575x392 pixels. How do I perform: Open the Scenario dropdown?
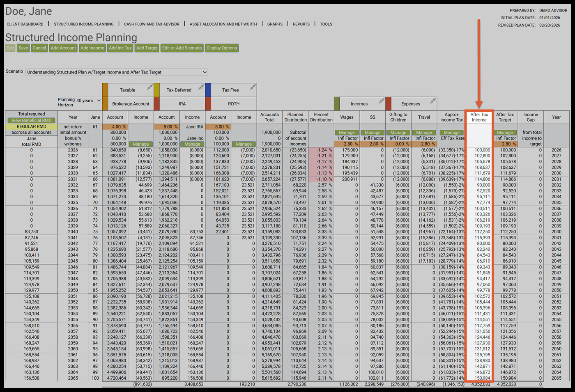(x=117, y=72)
